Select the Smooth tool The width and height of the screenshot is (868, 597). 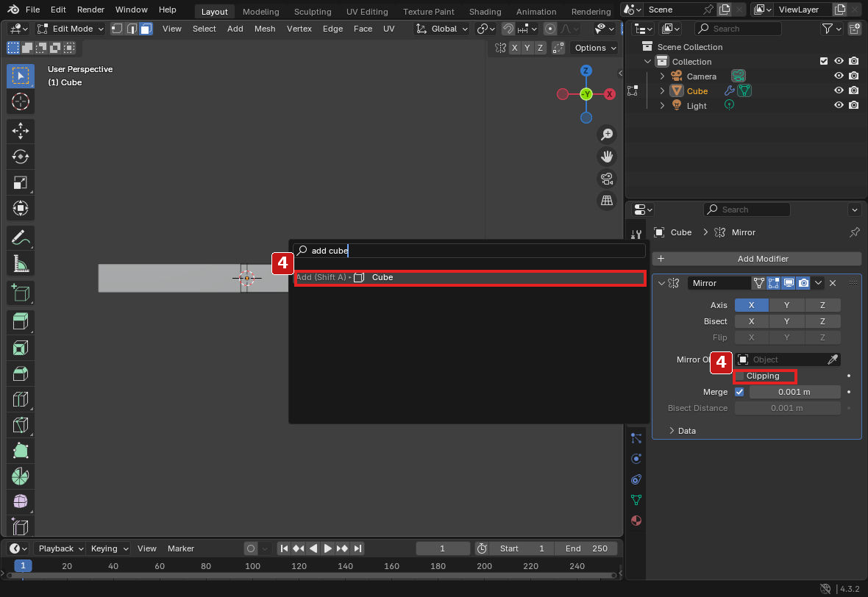pos(21,502)
